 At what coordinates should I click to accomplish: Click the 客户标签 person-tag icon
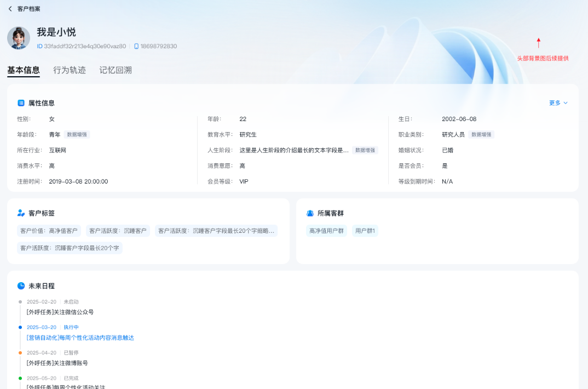pyautogui.click(x=20, y=213)
